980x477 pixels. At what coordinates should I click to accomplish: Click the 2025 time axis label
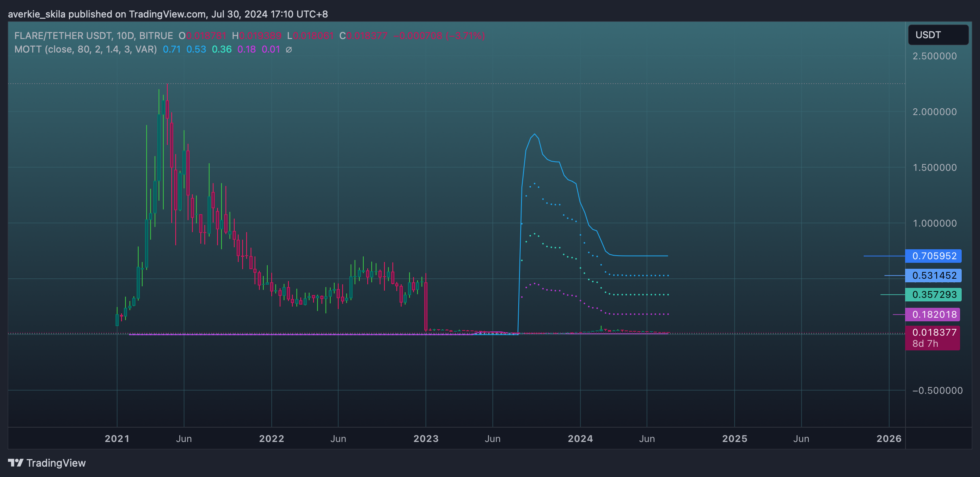click(735, 439)
